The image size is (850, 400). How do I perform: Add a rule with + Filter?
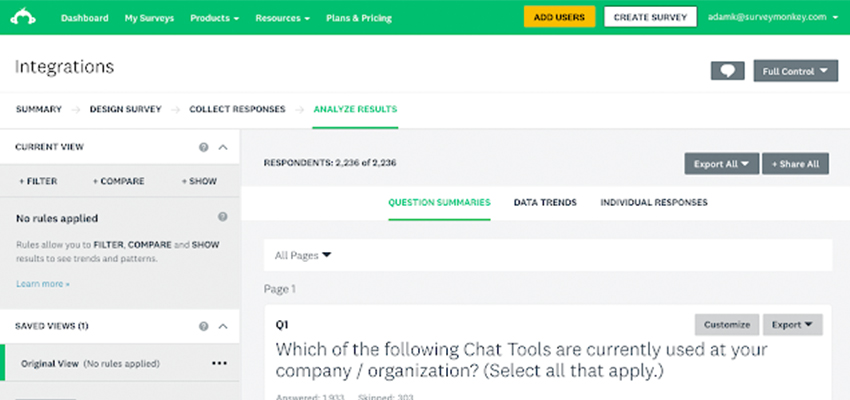(x=38, y=181)
